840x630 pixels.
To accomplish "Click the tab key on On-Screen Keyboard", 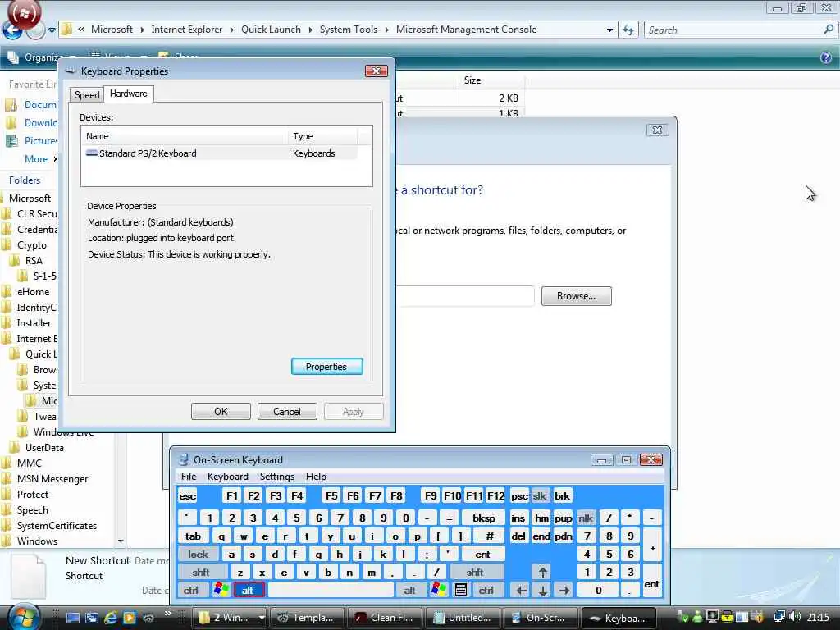I will [193, 536].
